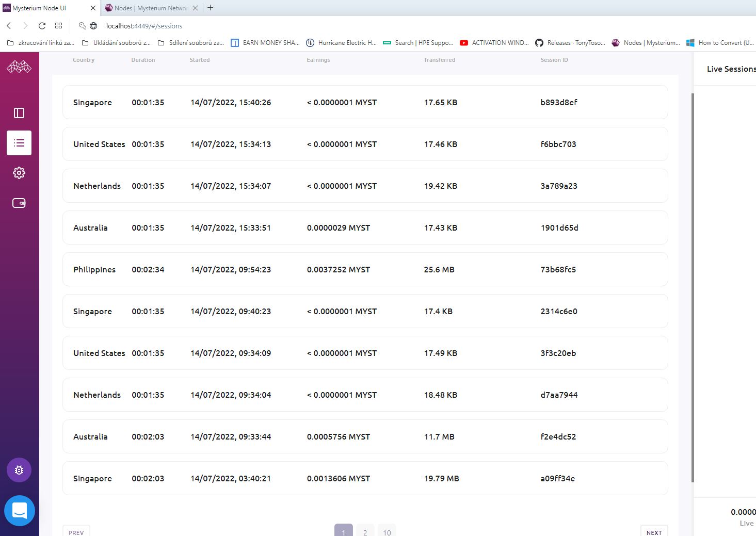Click the Country column header
756x536 pixels.
84,60
